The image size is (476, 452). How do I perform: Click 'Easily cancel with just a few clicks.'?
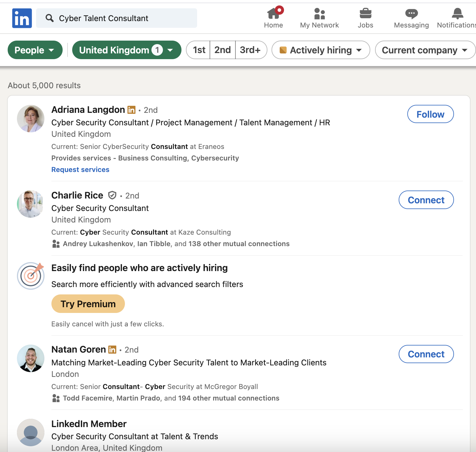[108, 324]
